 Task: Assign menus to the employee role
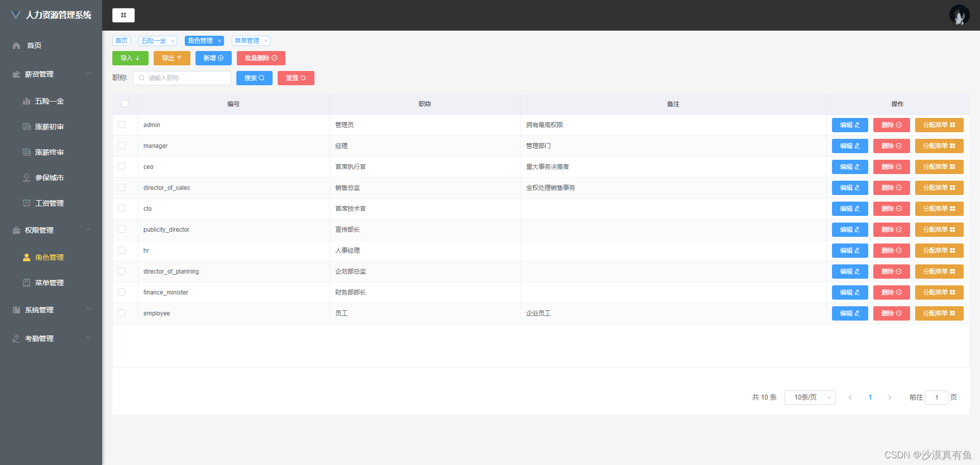(939, 313)
